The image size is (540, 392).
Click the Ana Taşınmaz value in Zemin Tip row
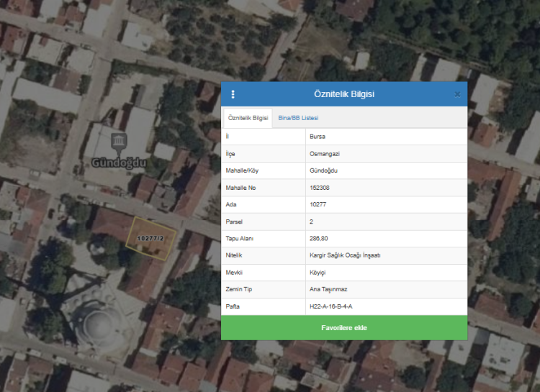pyautogui.click(x=327, y=289)
